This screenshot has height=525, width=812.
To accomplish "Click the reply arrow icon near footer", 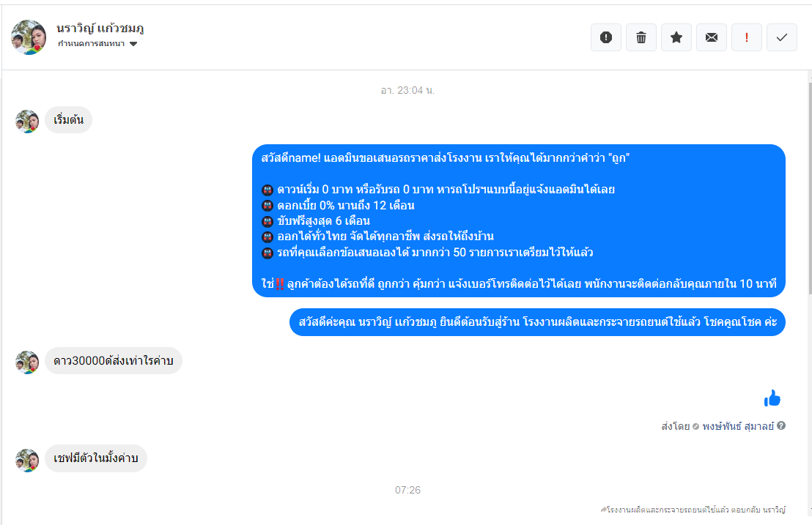I will tap(603, 510).
